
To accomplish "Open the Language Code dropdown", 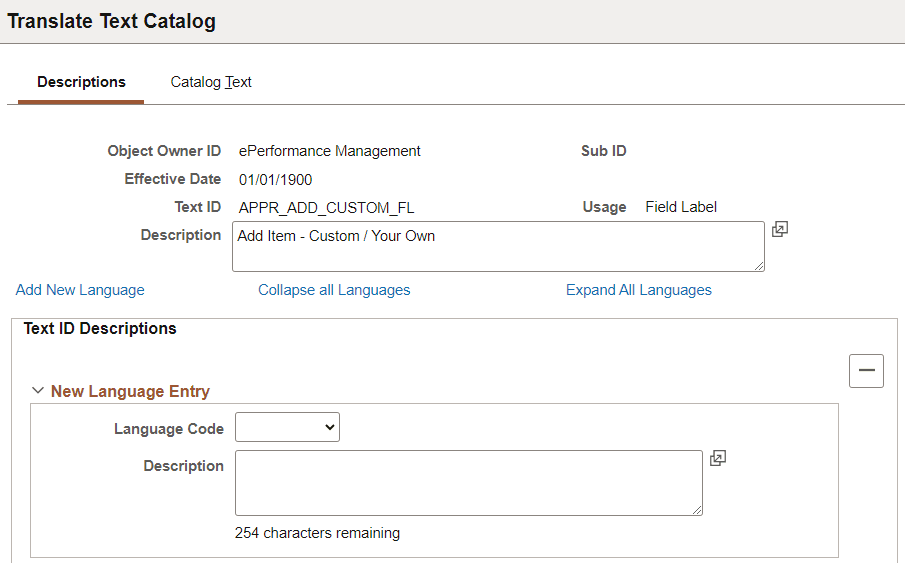I will 287,428.
